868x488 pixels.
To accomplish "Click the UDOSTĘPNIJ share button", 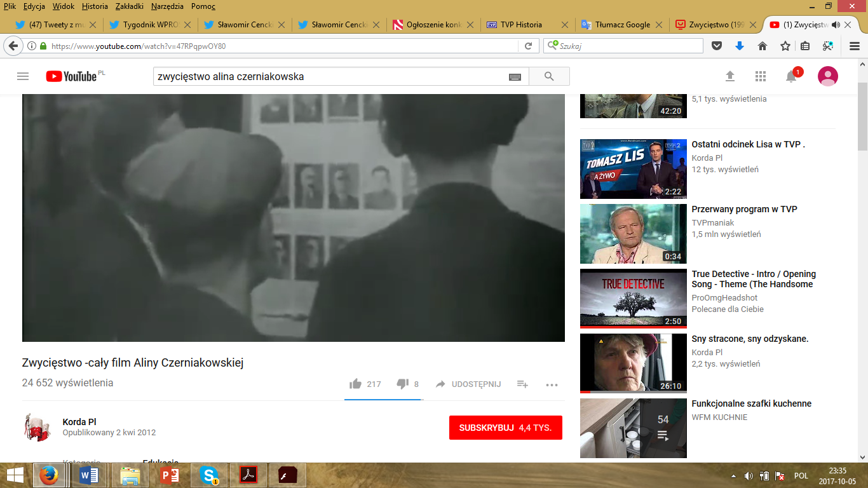I will (468, 384).
